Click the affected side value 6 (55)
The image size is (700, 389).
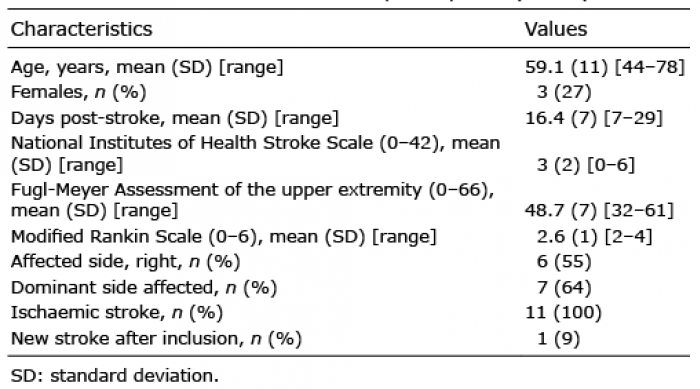click(564, 262)
